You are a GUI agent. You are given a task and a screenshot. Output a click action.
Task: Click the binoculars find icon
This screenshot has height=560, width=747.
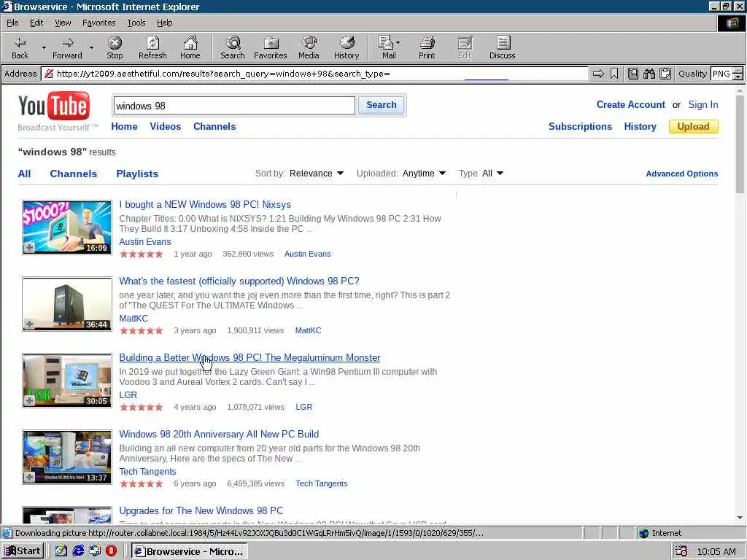click(x=649, y=74)
